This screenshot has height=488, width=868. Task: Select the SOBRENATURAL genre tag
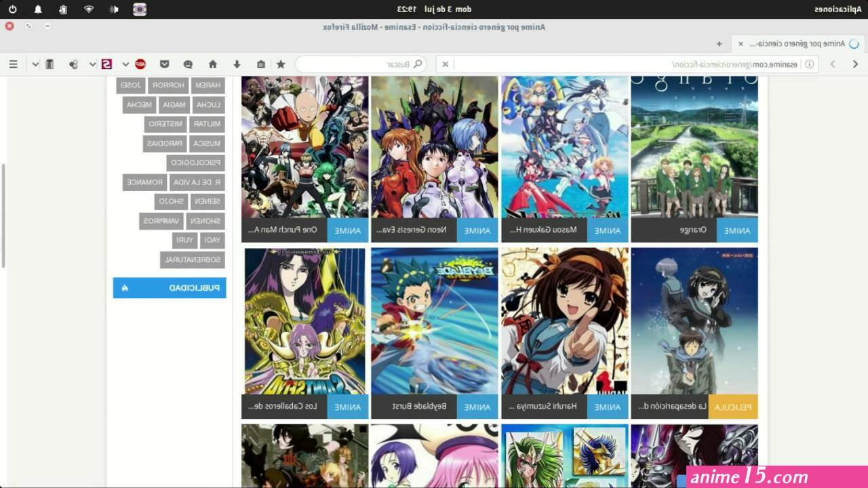[193, 260]
